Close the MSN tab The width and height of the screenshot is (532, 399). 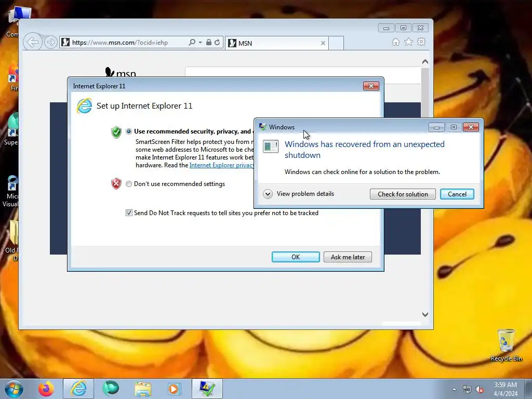click(323, 43)
